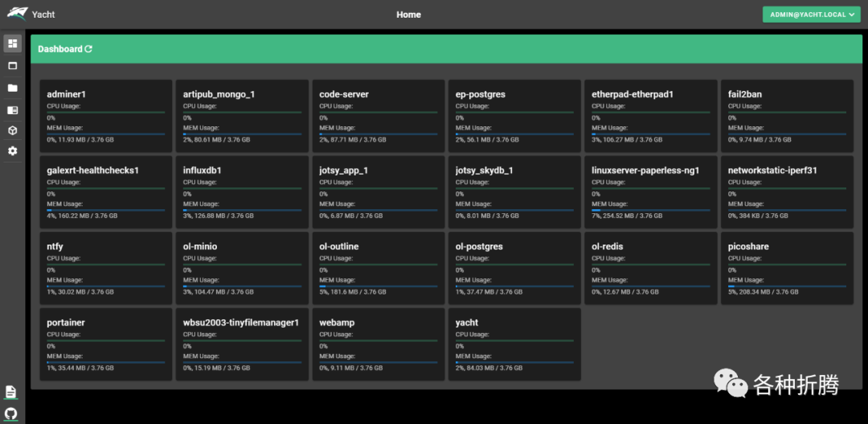868x424 pixels.
Task: Open the Resources cube icon in sidebar
Action: click(x=13, y=131)
